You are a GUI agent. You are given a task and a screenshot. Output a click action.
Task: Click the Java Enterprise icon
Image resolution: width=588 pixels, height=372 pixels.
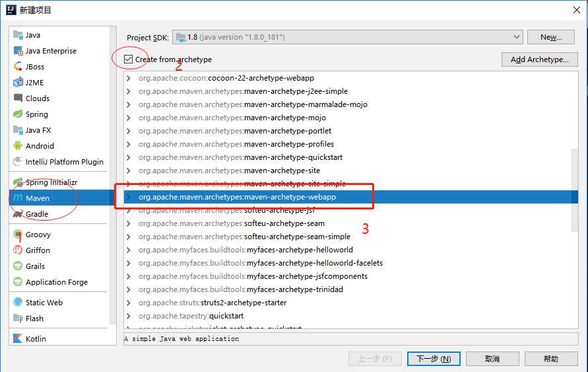pyautogui.click(x=18, y=51)
